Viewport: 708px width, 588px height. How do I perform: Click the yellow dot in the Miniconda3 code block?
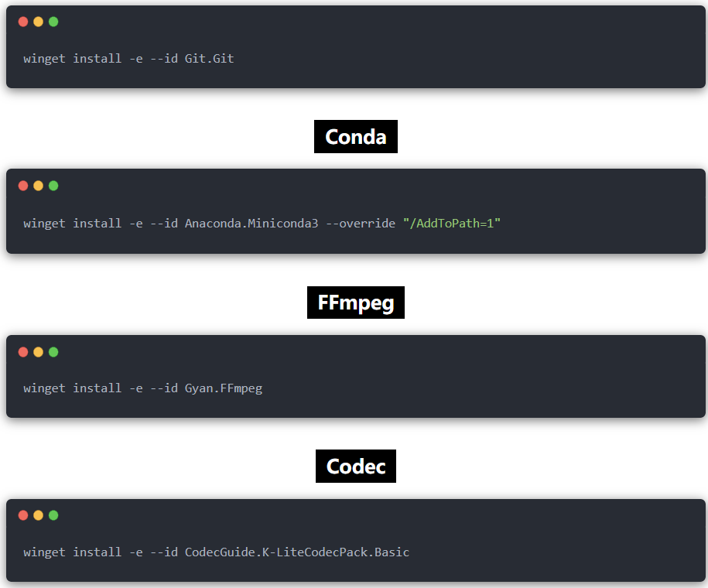pos(38,186)
